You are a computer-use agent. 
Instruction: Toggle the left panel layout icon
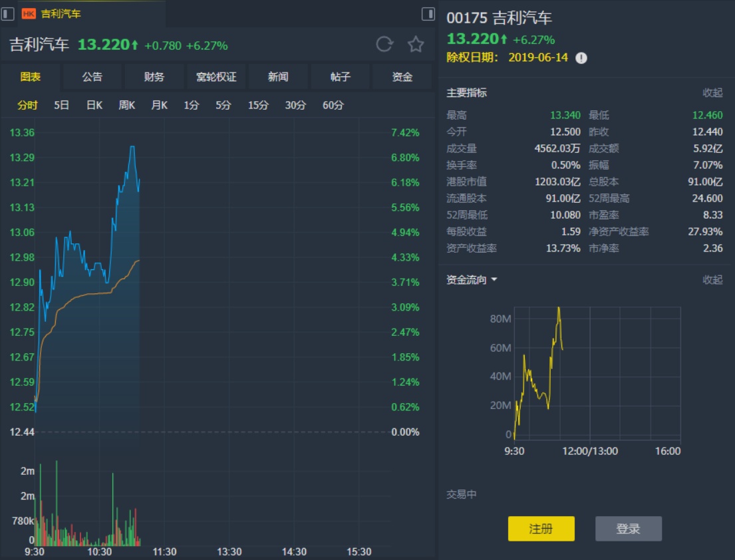[x=8, y=13]
